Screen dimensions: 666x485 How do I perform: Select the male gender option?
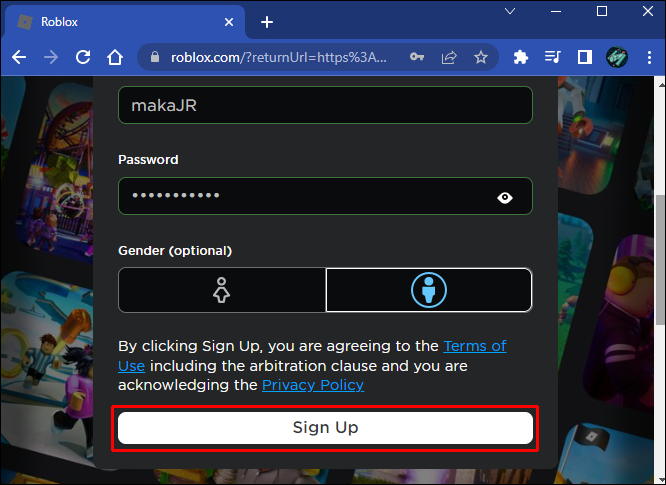coord(429,290)
